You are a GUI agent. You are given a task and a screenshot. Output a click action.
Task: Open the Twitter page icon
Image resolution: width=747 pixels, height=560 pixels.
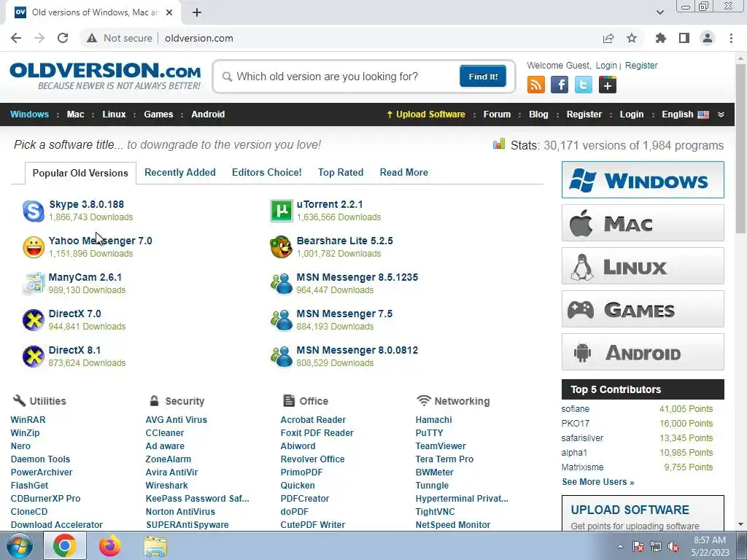pos(583,85)
